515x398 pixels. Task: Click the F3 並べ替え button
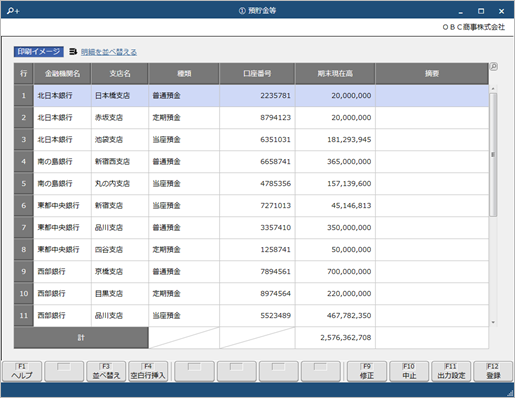[106, 371]
